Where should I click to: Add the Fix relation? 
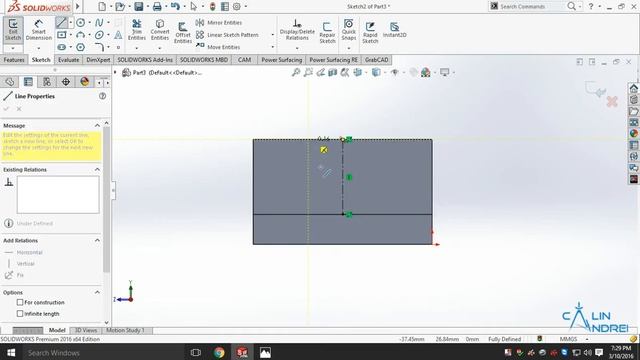coord(15,275)
